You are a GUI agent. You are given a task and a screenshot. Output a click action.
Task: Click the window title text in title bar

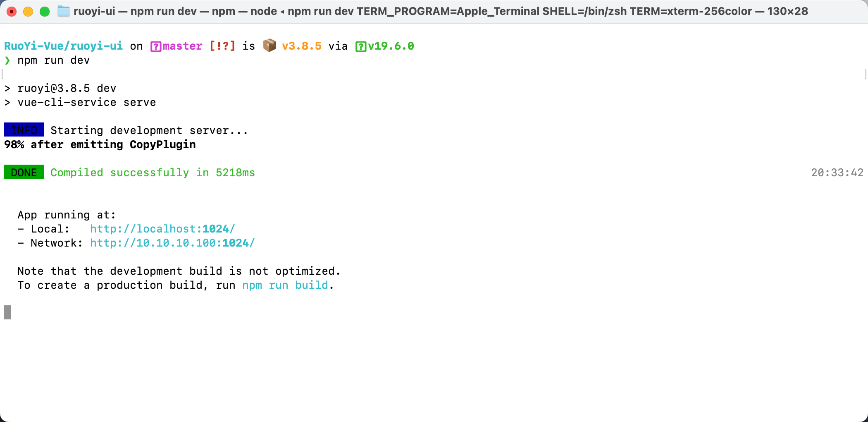click(441, 11)
